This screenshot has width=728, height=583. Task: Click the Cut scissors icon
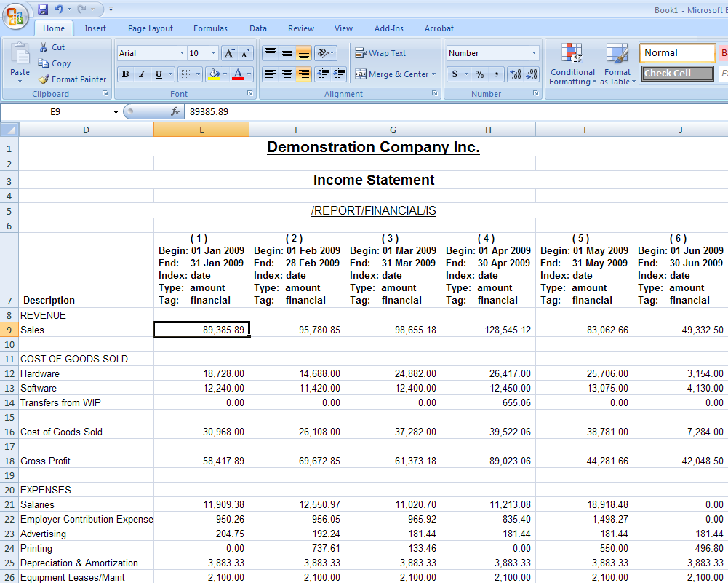44,47
